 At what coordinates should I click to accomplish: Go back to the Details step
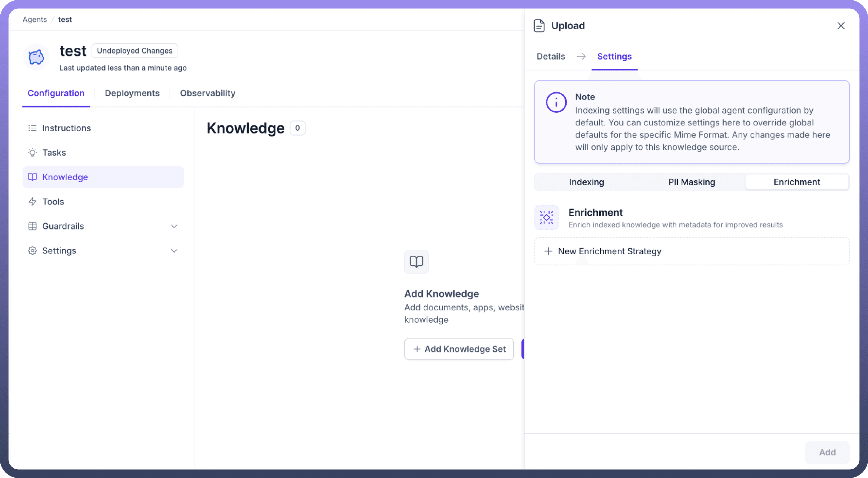(551, 57)
